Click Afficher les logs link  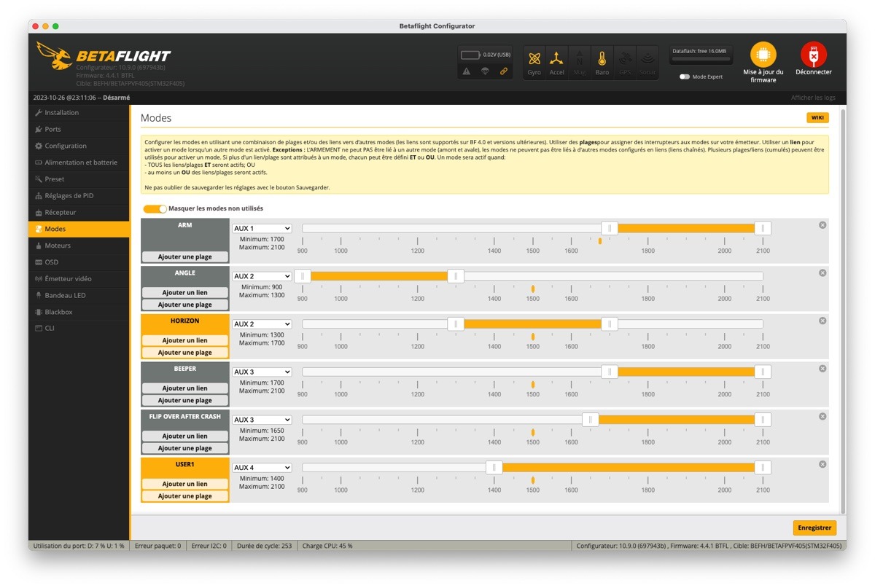click(813, 98)
